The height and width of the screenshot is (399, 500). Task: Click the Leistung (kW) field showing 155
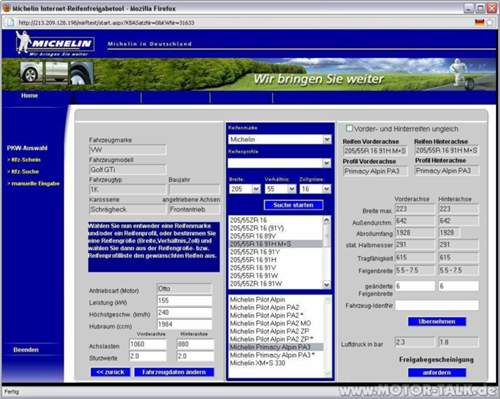[x=184, y=301]
